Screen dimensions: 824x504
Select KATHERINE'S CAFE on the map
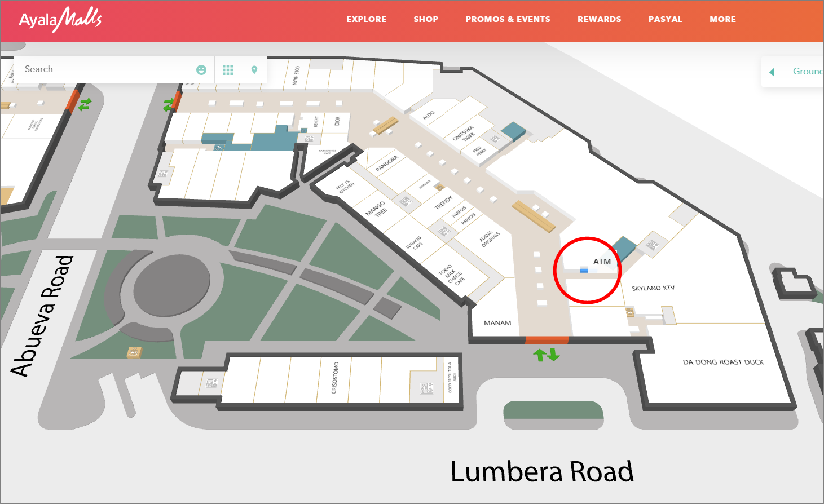(x=328, y=152)
